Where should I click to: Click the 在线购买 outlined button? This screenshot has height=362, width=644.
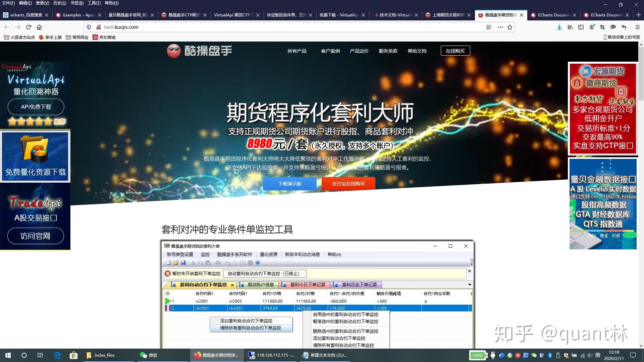tap(455, 51)
